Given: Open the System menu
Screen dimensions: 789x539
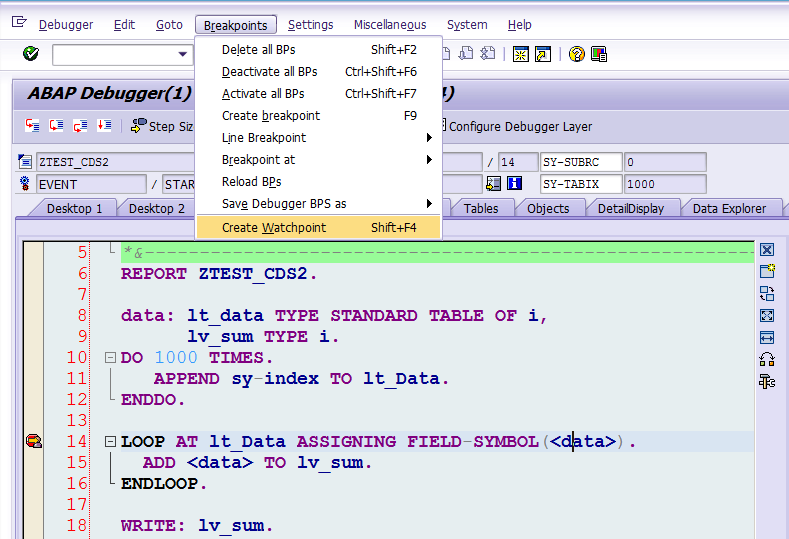Looking at the screenshot, I should click(x=467, y=25).
